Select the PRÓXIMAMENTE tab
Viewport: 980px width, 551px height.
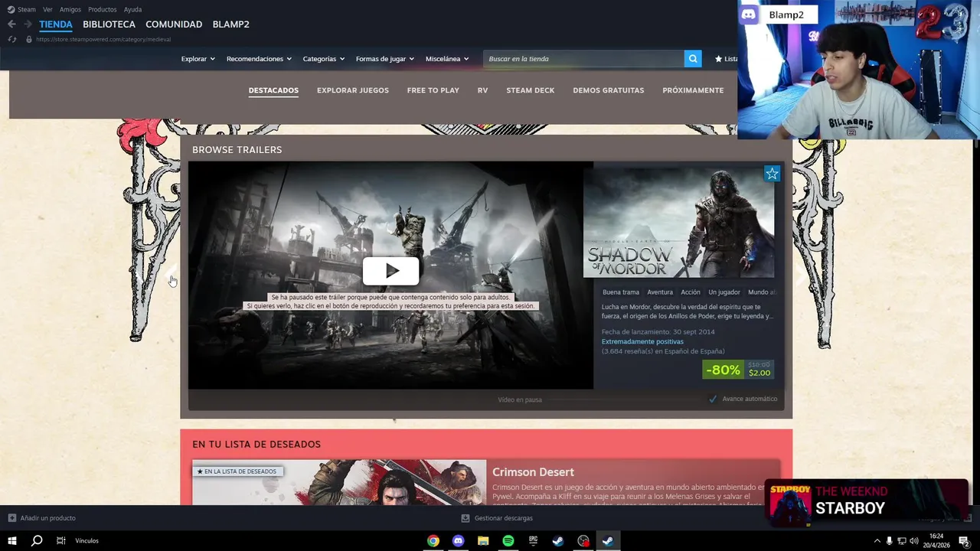(x=693, y=90)
